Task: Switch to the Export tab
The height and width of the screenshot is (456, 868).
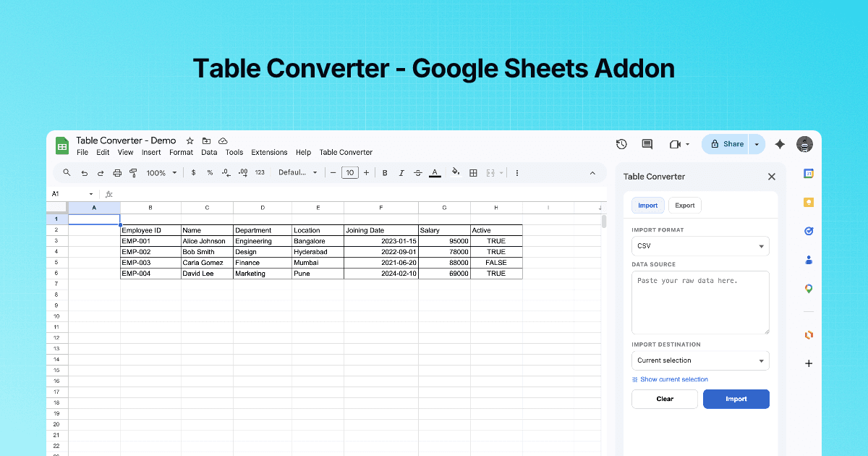Action: [685, 205]
